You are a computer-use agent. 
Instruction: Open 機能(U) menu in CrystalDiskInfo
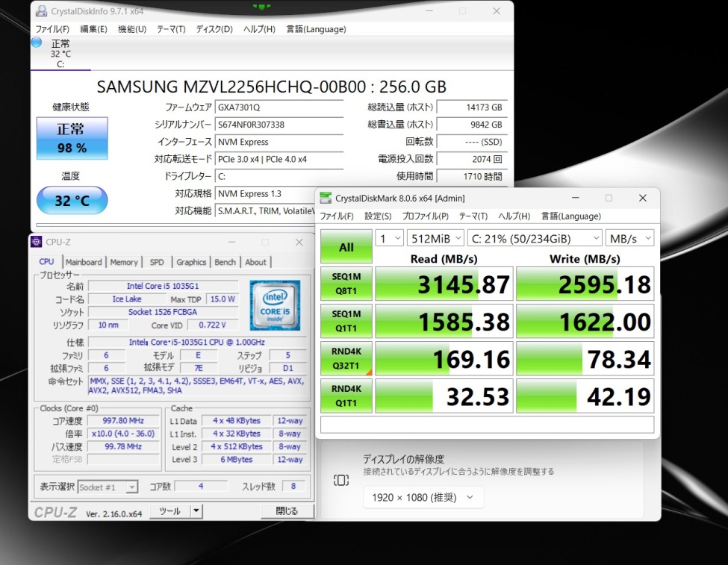click(x=132, y=29)
